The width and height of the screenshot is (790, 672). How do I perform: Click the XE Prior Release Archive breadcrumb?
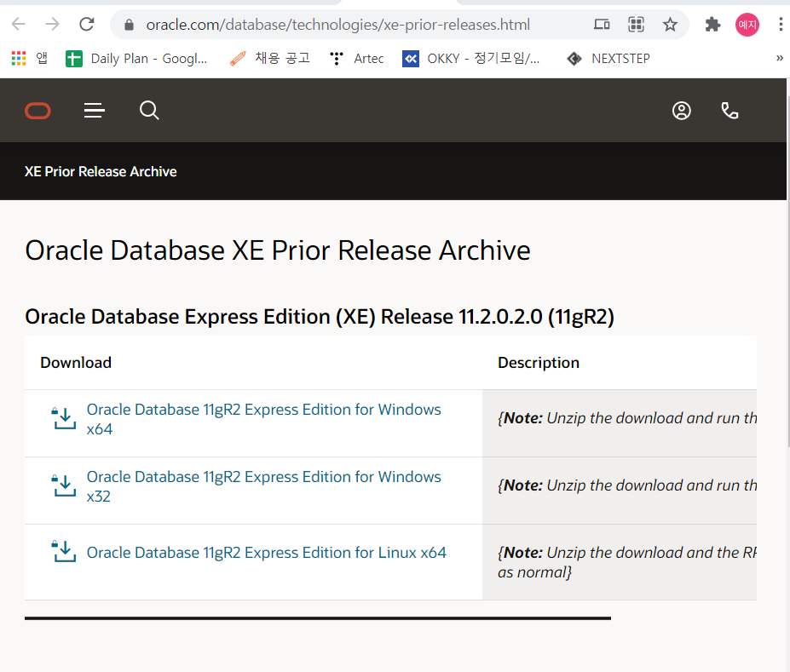pyautogui.click(x=101, y=172)
